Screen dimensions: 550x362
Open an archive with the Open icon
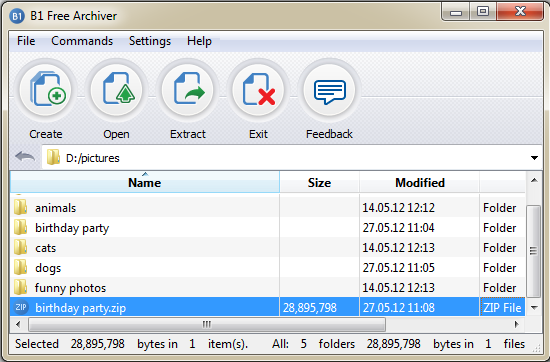pos(117,90)
